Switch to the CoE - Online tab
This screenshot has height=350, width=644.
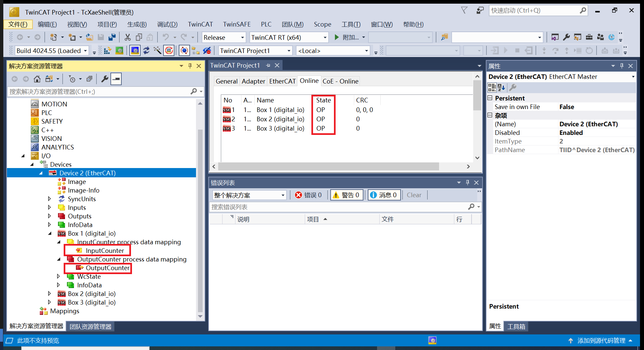point(340,81)
